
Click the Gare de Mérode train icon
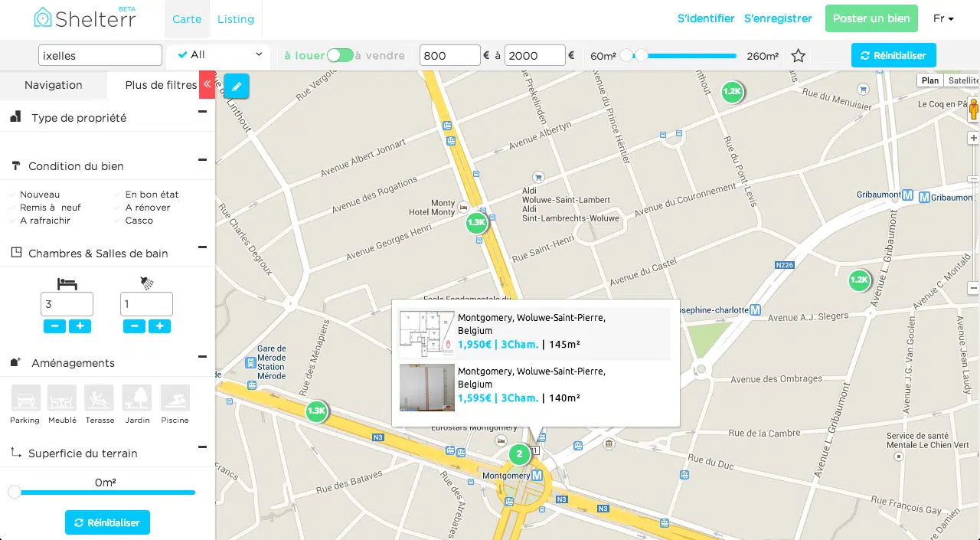[x=250, y=362]
